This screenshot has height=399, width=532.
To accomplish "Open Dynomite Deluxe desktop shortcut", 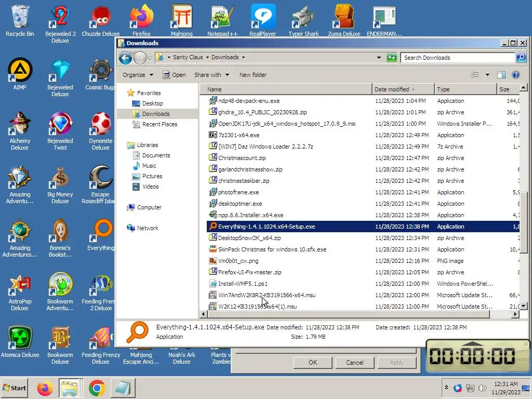I will [100, 131].
